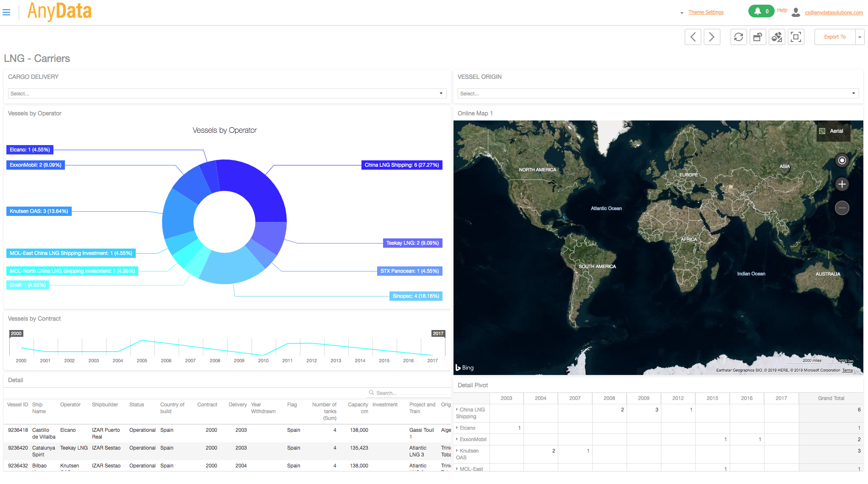Click the 2005 label on the timeline
This screenshot has width=868, height=484.
[x=142, y=361]
